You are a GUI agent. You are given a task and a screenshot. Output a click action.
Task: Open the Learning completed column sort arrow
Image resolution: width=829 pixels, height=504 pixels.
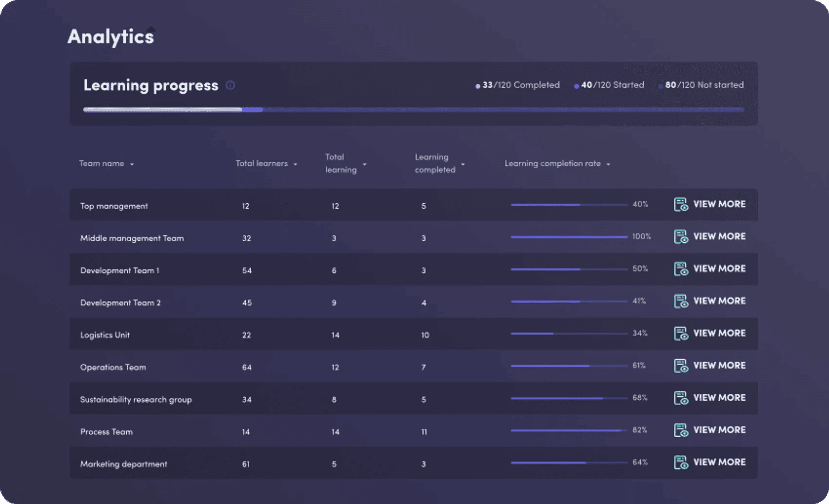463,164
